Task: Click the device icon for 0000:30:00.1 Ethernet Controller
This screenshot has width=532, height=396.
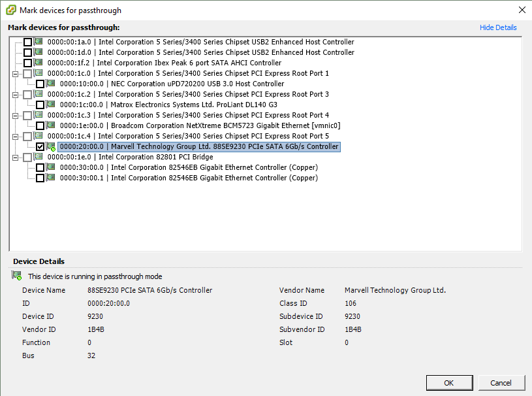Action: click(x=51, y=178)
